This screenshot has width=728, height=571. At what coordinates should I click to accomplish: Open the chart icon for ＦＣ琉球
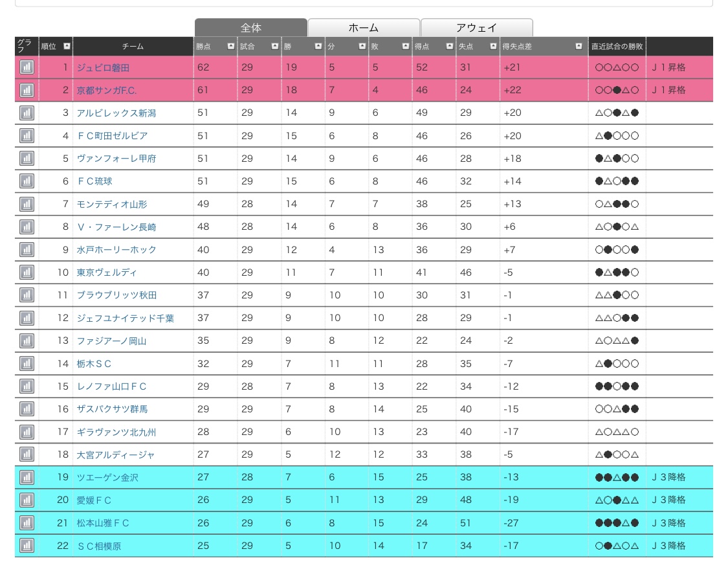[x=27, y=181]
